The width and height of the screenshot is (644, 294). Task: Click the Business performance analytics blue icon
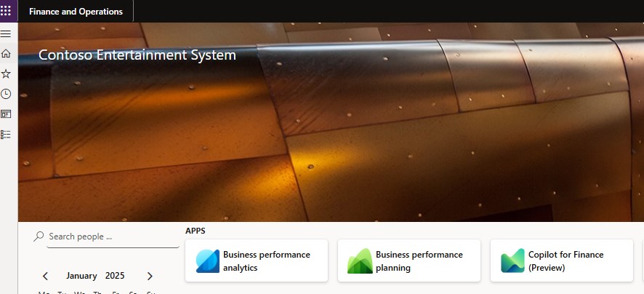[x=207, y=261]
